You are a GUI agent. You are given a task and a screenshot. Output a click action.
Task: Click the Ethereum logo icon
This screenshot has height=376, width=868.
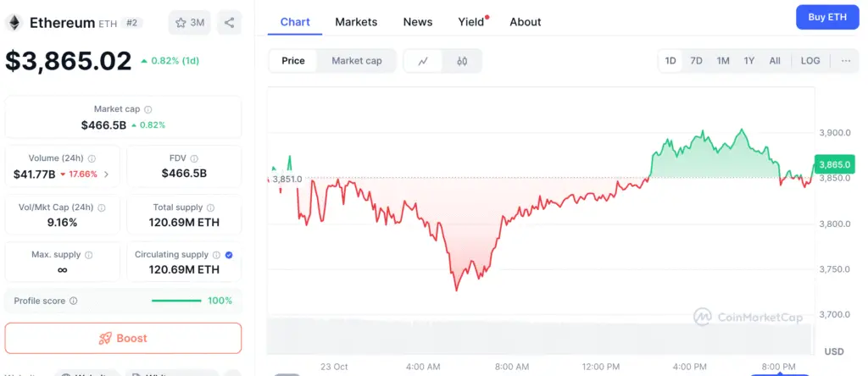(x=14, y=23)
